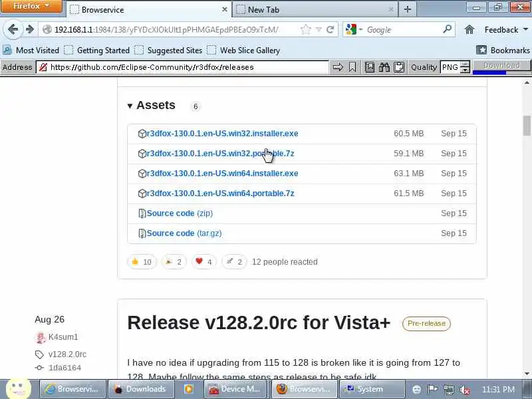532x399 pixels.
Task: Switch to the Browservice tab
Action: pos(149,9)
